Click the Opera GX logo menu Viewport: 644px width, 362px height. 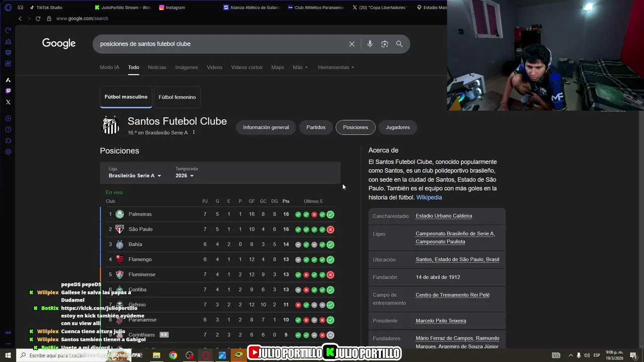pos(8,8)
